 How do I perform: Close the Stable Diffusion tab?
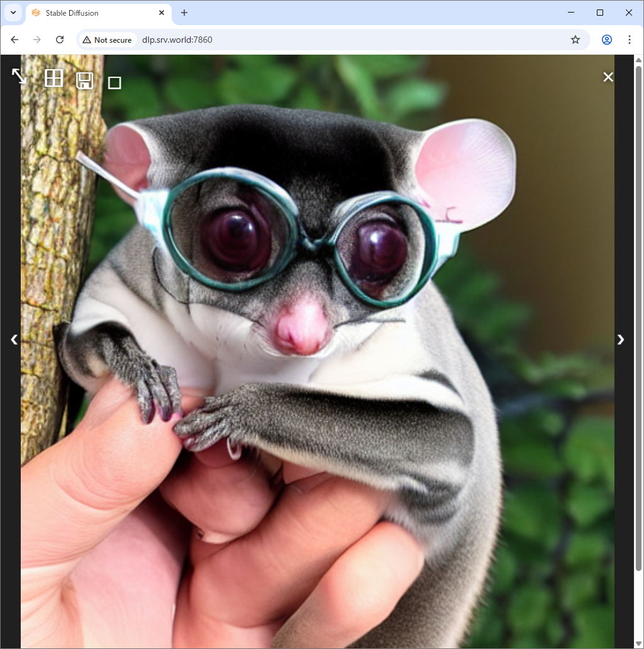point(162,13)
